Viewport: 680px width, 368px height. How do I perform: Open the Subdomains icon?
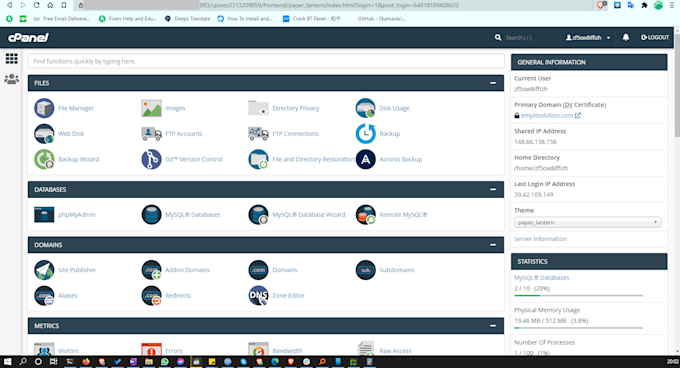point(366,270)
